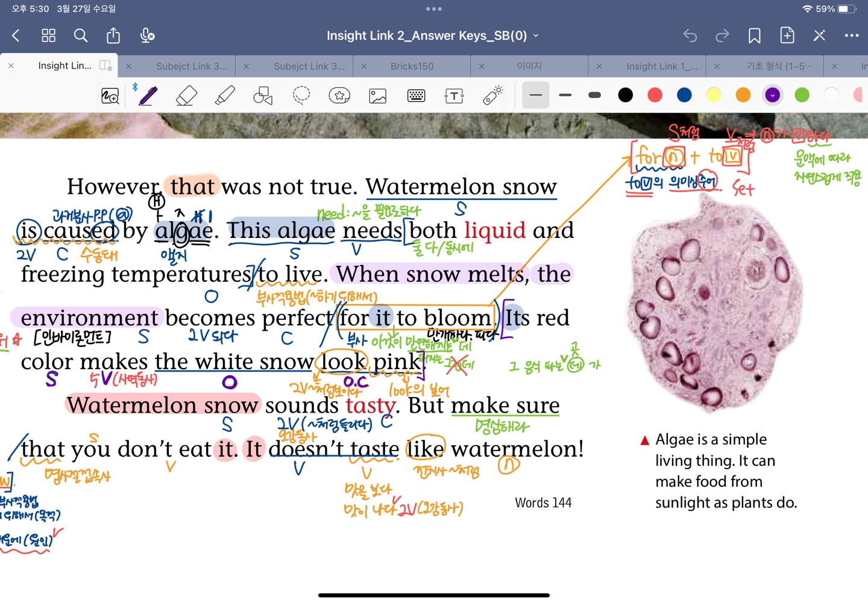
Task: Pick the red pen color
Action: click(x=655, y=95)
